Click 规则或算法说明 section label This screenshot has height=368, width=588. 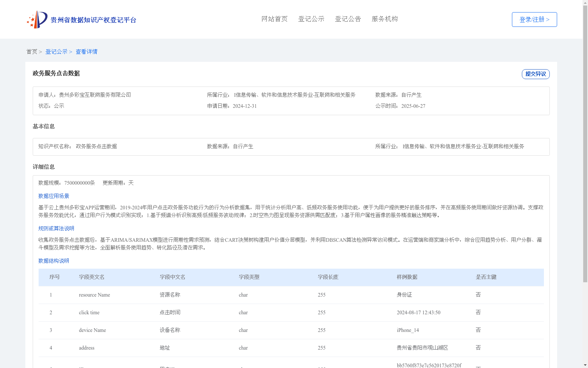[x=56, y=229]
